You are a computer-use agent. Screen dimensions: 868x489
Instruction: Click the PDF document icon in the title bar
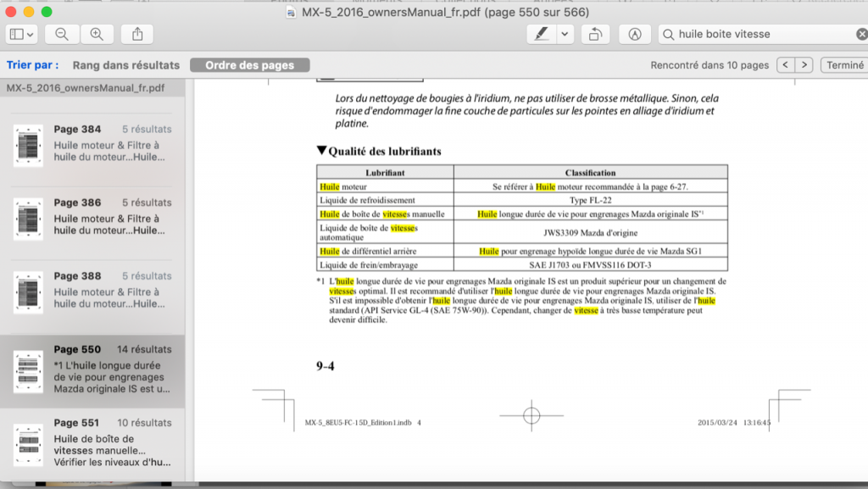coord(291,12)
